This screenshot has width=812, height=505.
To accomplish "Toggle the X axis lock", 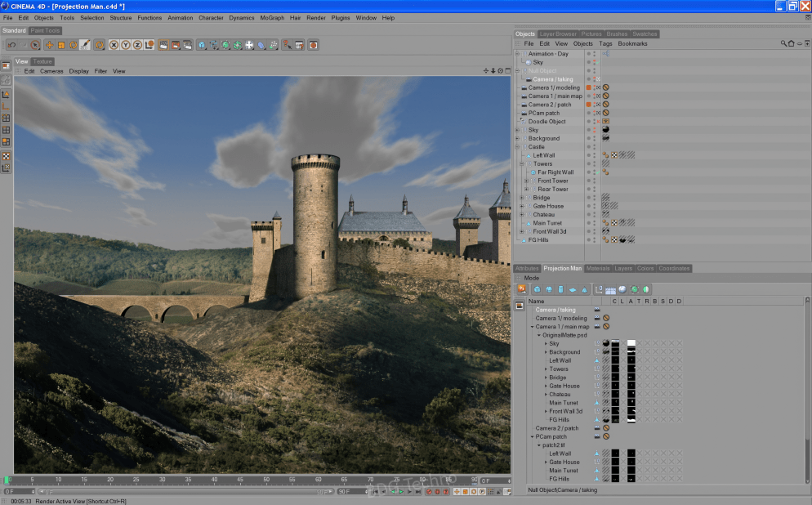I will point(114,45).
